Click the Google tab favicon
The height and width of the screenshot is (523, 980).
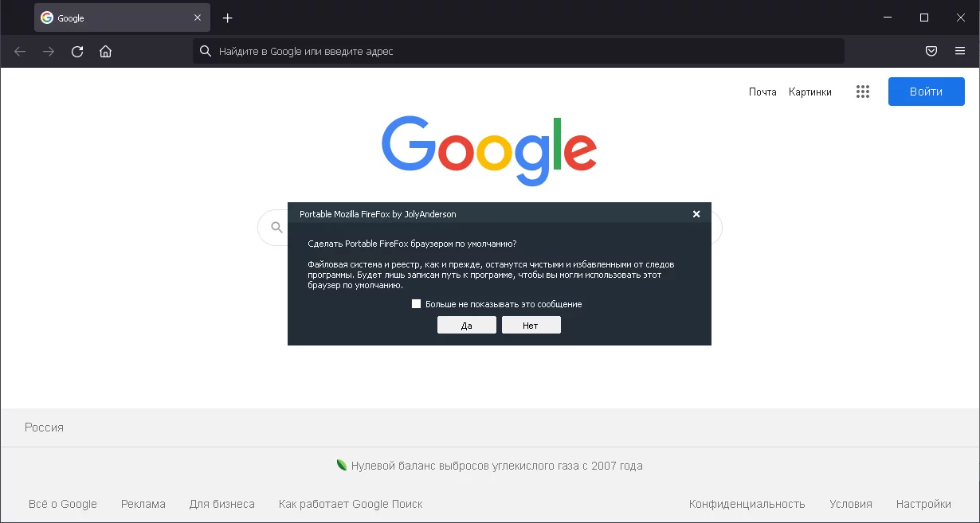click(x=47, y=18)
